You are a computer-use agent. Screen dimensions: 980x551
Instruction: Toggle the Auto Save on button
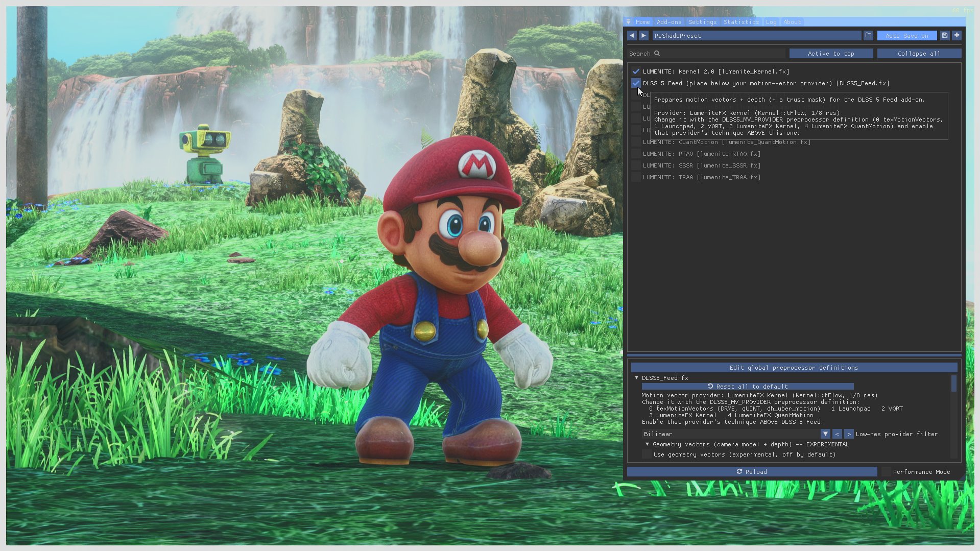click(907, 36)
